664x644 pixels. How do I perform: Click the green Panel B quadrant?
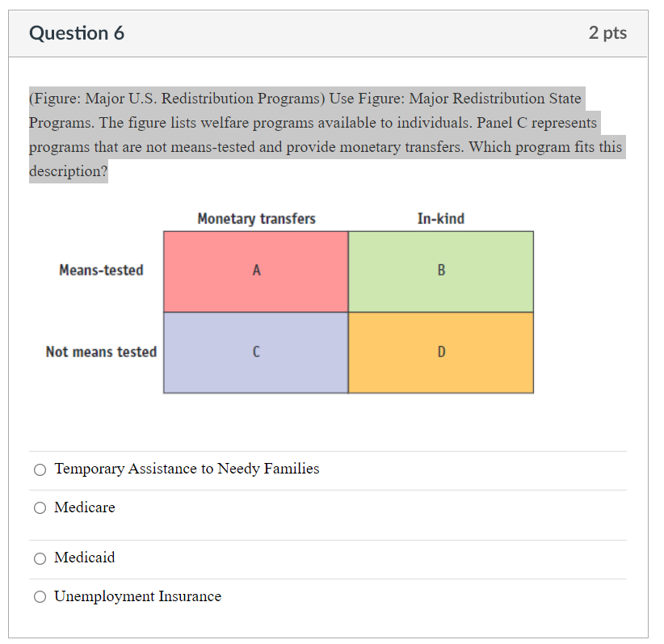(x=440, y=270)
